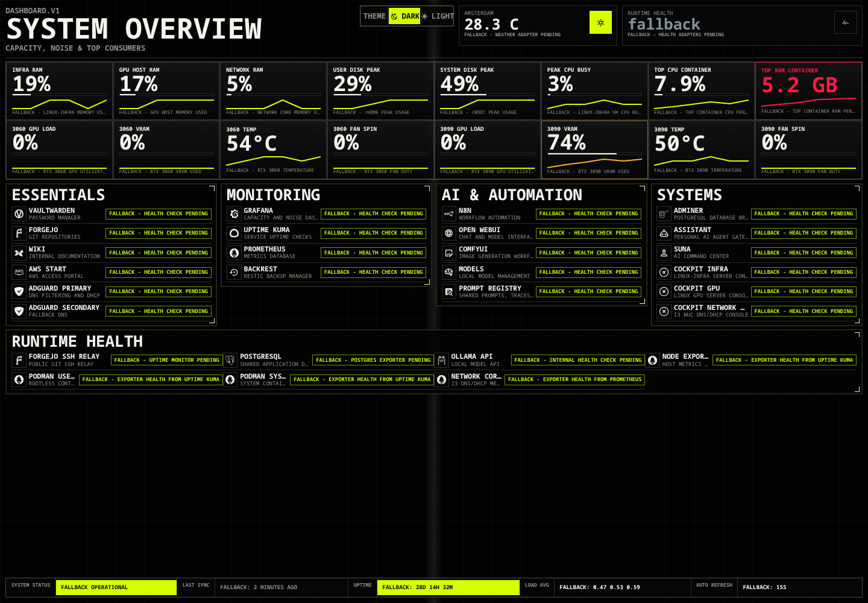Open the Prometheus icon

(x=234, y=253)
